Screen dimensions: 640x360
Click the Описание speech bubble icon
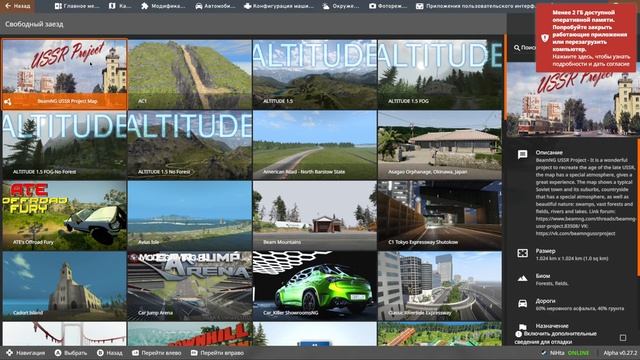tap(522, 154)
